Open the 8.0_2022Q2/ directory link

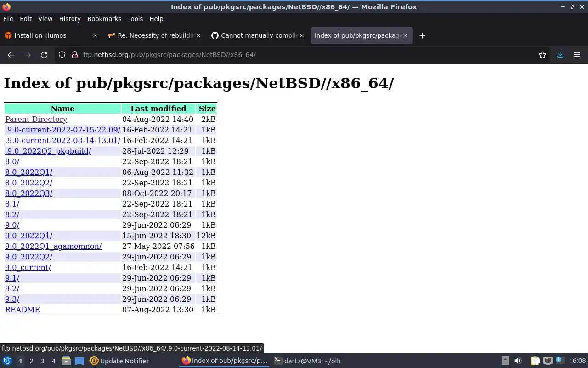click(x=28, y=183)
